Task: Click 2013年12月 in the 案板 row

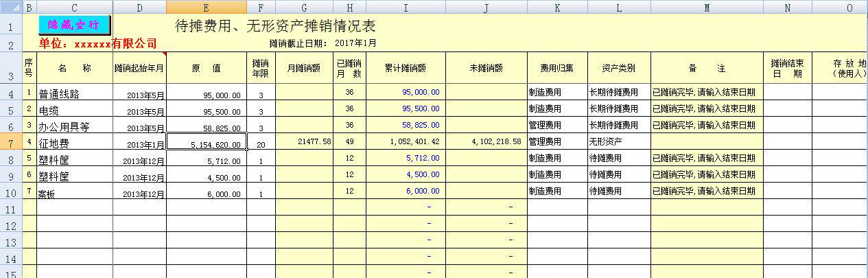Action: 139,192
